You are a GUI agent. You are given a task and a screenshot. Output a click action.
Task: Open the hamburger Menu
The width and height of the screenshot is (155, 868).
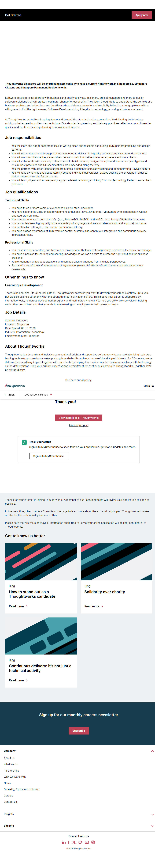pos(149,386)
